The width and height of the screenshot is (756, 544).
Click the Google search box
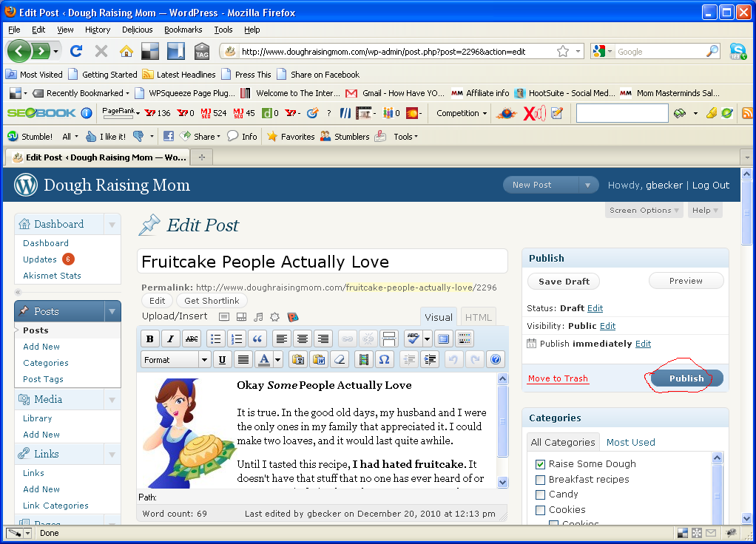point(660,52)
